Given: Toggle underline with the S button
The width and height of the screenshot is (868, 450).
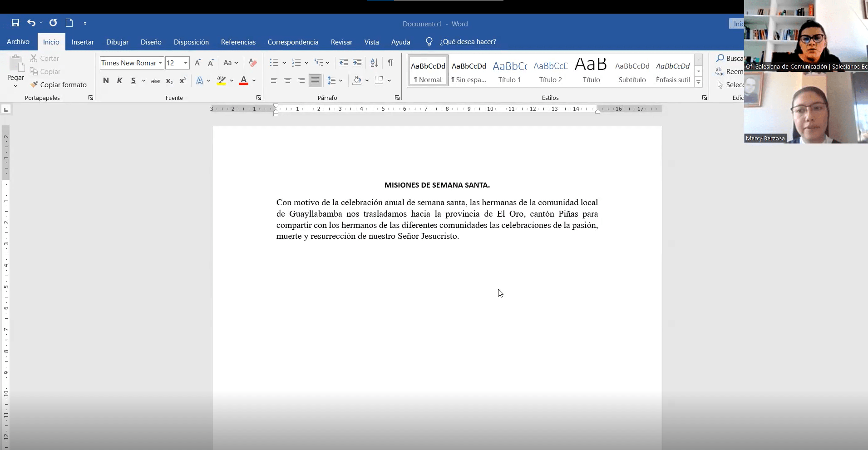Looking at the screenshot, I should pos(133,80).
